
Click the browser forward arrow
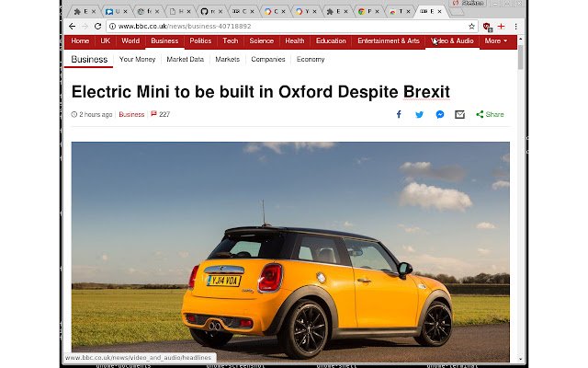point(85,27)
